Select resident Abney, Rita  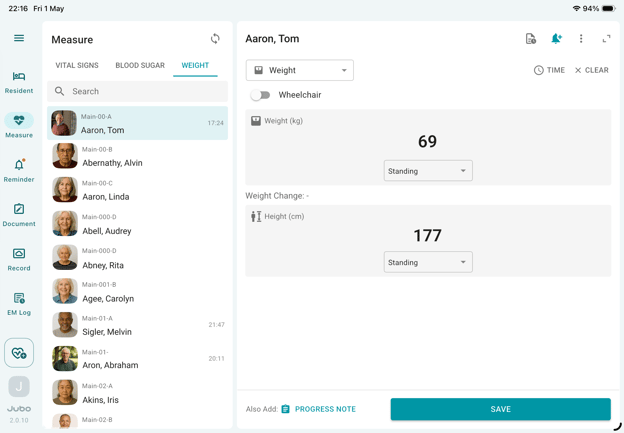(x=137, y=257)
